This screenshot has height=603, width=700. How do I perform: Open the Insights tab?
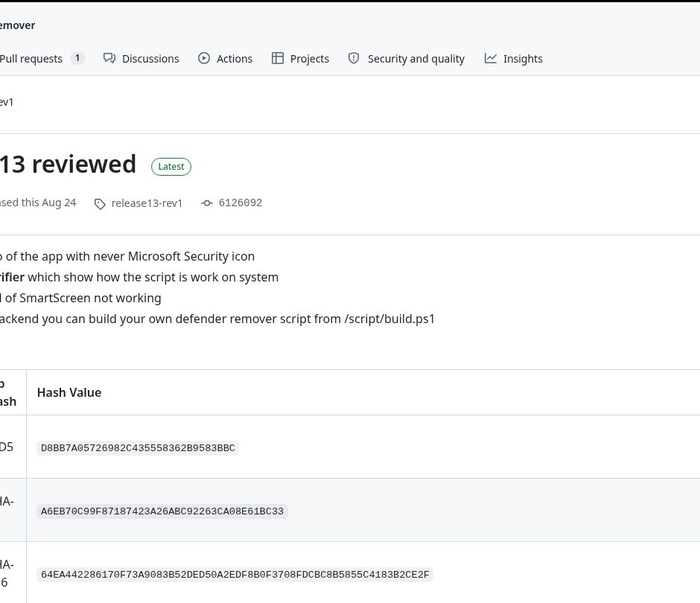coord(513,59)
